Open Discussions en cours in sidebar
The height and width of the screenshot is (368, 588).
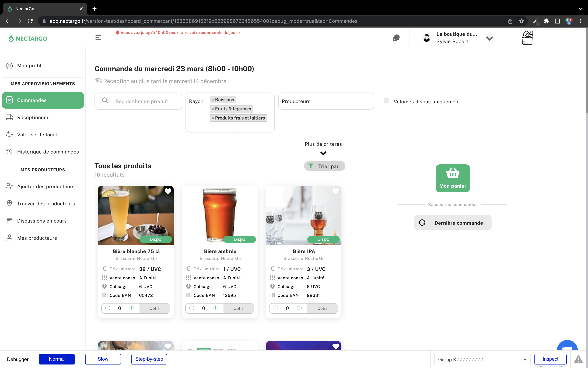pyautogui.click(x=43, y=221)
